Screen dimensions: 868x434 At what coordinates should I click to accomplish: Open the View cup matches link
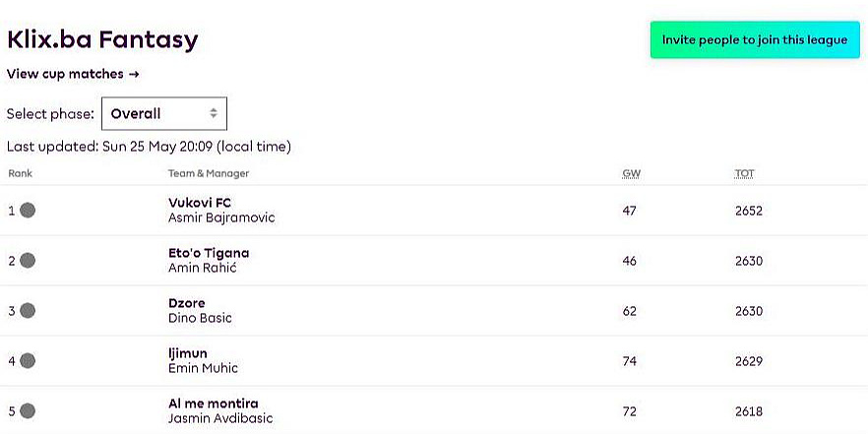point(73,74)
